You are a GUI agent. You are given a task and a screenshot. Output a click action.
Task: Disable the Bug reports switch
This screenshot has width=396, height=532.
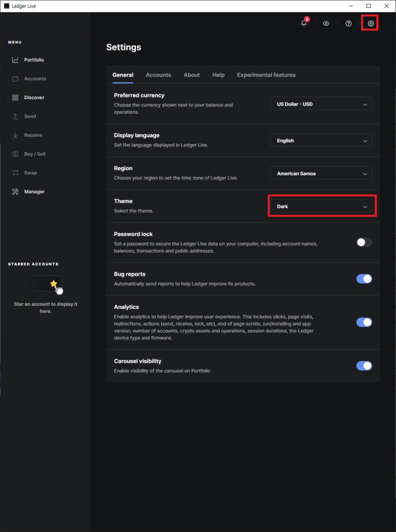tap(364, 279)
